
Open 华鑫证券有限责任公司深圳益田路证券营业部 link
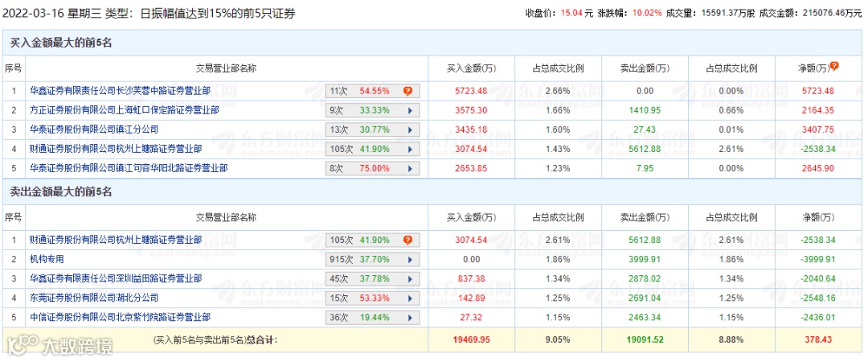click(115, 278)
